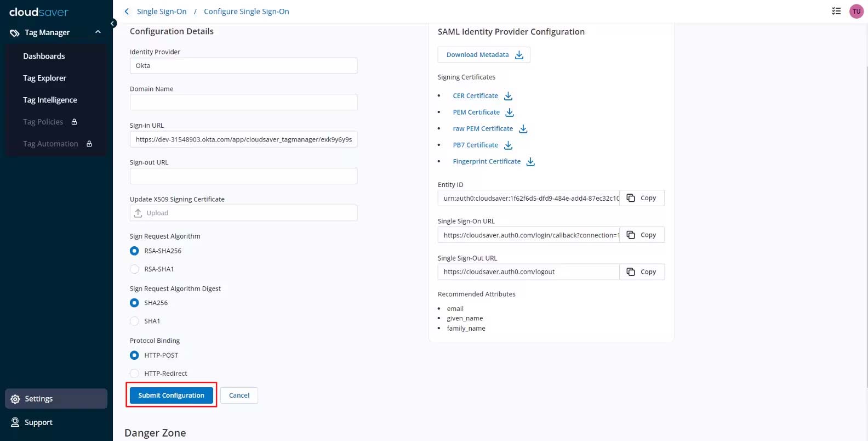Go to Settings in the sidebar

point(38,399)
